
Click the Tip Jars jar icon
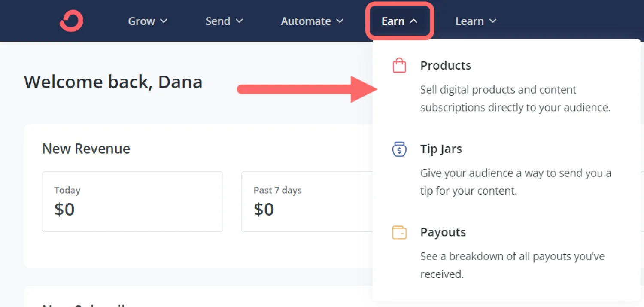(399, 149)
